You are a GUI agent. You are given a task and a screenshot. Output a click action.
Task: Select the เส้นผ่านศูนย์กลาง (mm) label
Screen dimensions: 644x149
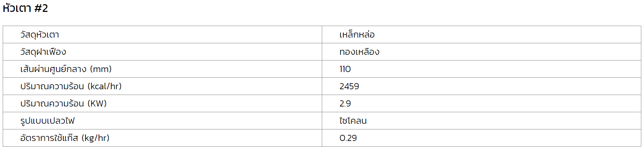[66, 69]
